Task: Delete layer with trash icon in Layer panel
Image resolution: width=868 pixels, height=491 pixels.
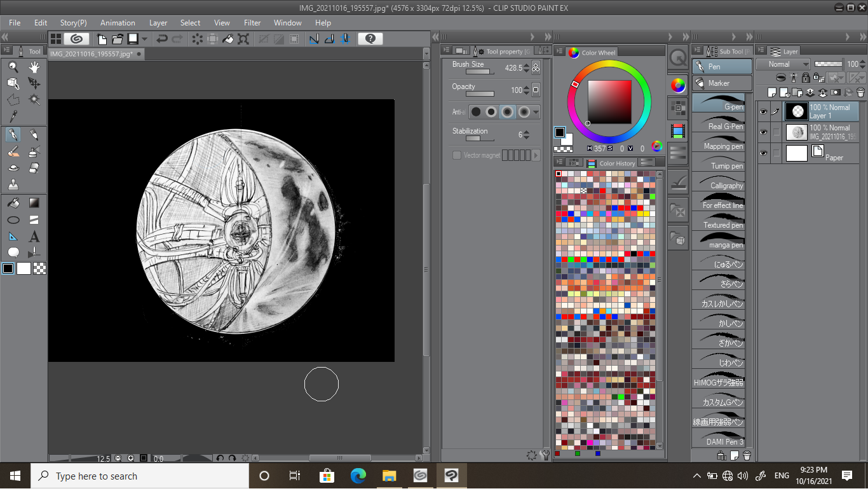Action: tap(860, 92)
